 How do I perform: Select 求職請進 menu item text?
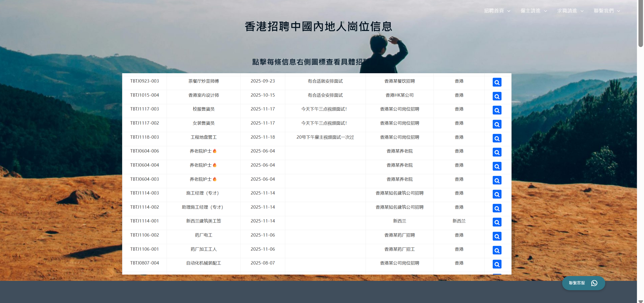[567, 11]
